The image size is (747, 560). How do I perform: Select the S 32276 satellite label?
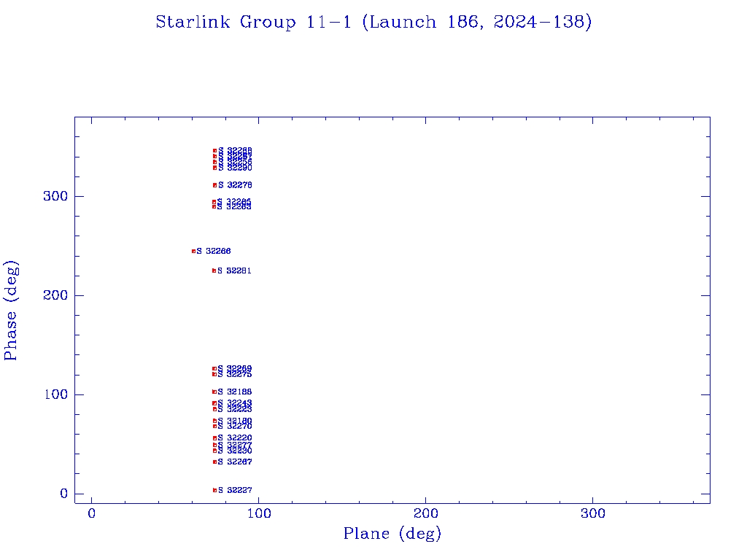click(235, 184)
